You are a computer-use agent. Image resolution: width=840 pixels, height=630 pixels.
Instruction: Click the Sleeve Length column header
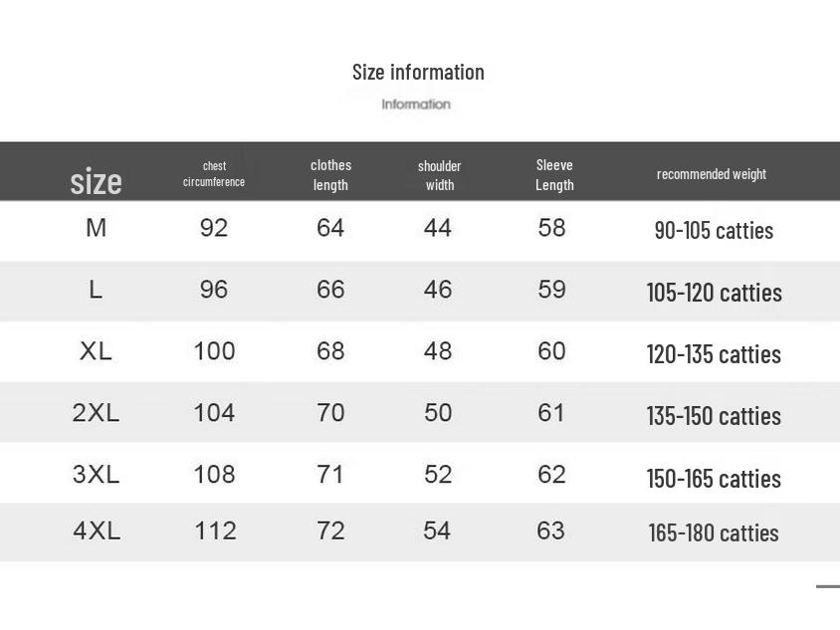(x=554, y=174)
